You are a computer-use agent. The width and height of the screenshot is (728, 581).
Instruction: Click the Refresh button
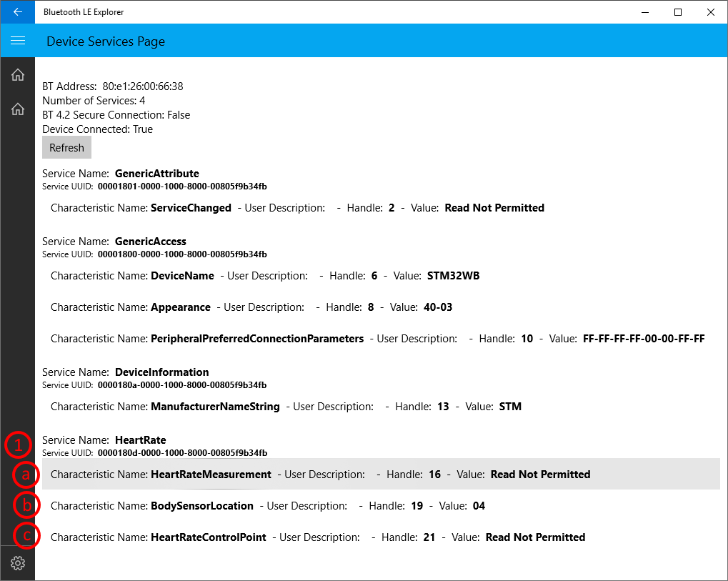pos(66,148)
